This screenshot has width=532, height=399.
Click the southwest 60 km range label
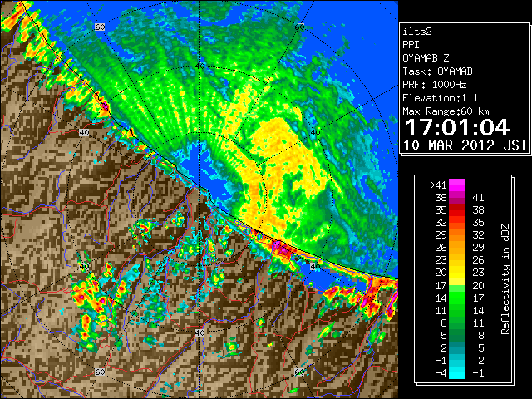pyautogui.click(x=100, y=372)
